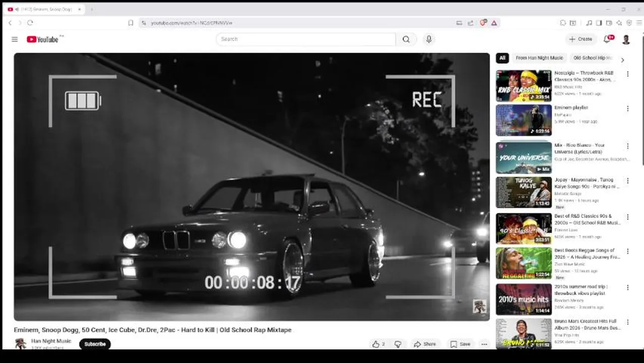
Task: Select the From Han Night Music chip
Action: tap(539, 58)
